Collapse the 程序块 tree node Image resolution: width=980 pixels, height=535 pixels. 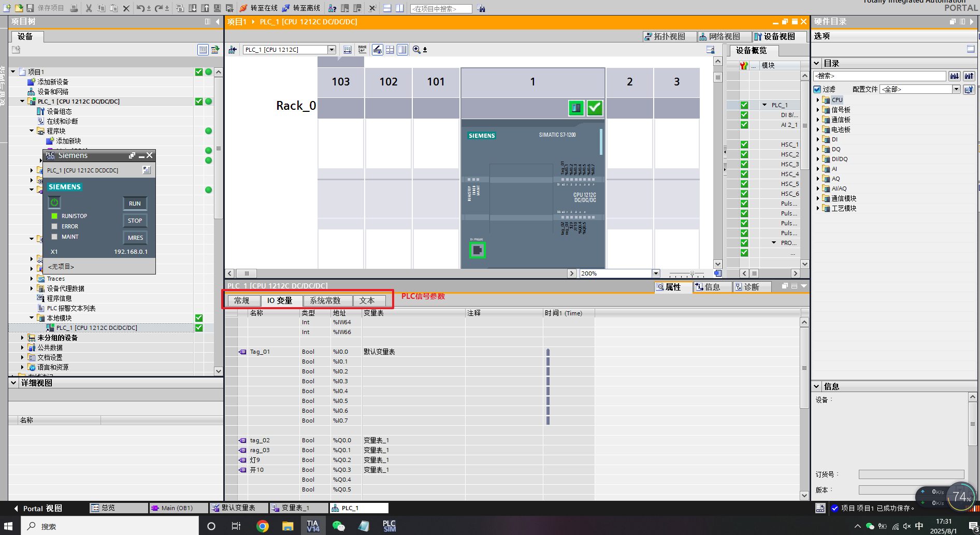click(32, 131)
